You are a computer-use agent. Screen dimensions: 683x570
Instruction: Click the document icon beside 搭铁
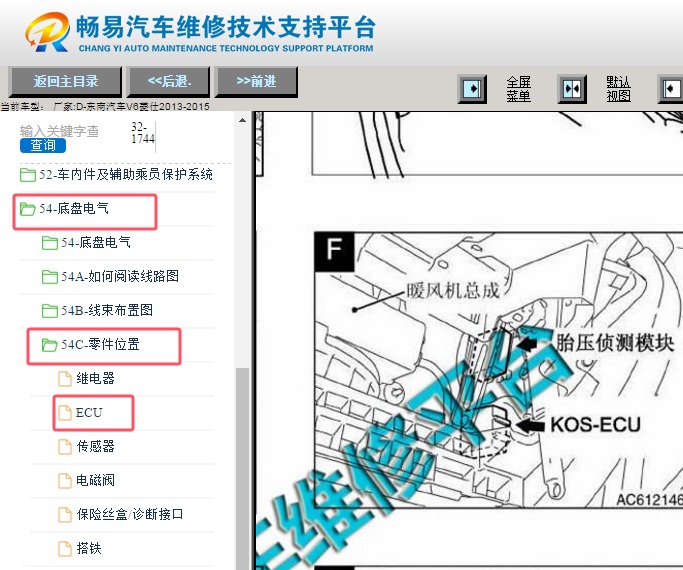tap(65, 549)
